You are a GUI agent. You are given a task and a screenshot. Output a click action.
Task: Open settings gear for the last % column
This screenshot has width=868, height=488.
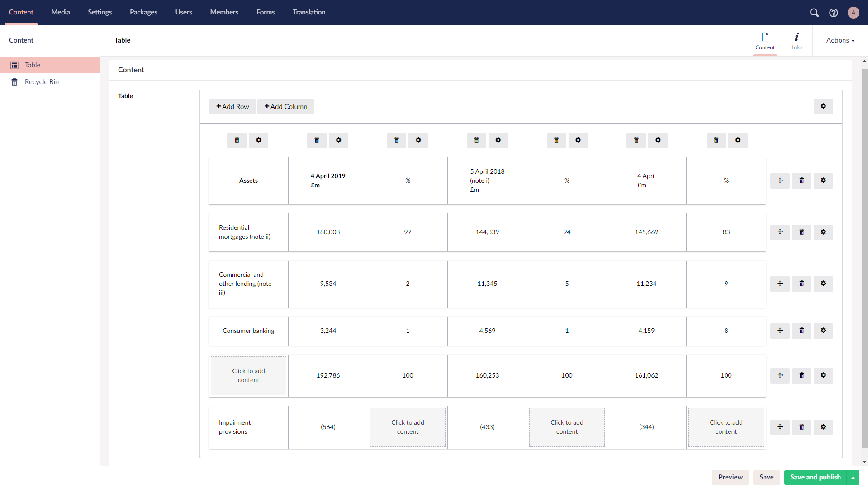pyautogui.click(x=738, y=140)
